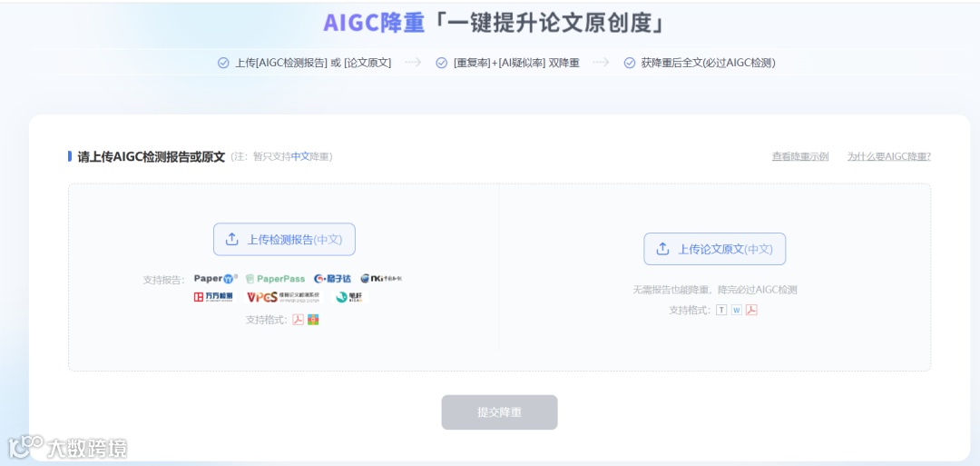Click the colorful image format icon beside report PDF
Screen dimensions: 980x466
coord(313,320)
